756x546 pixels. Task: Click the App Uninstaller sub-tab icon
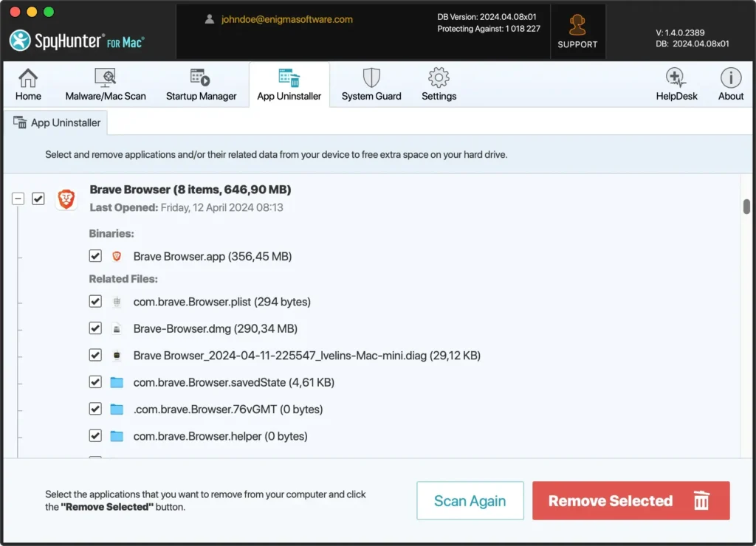[20, 122]
